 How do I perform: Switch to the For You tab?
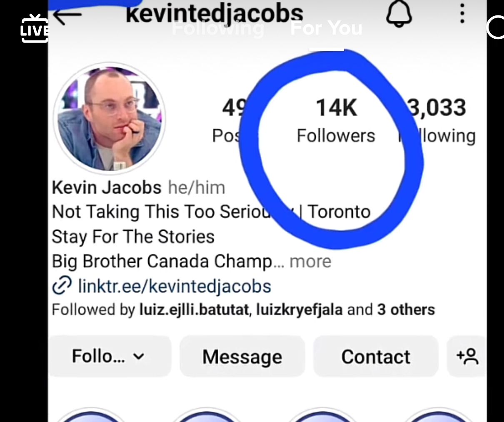point(326,28)
